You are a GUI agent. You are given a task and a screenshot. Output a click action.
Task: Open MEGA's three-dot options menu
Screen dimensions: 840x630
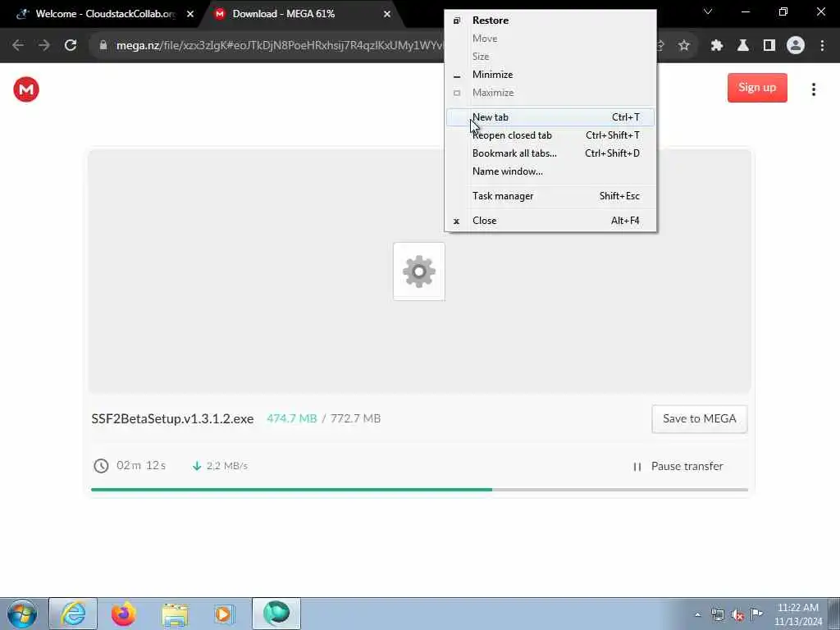coord(813,89)
